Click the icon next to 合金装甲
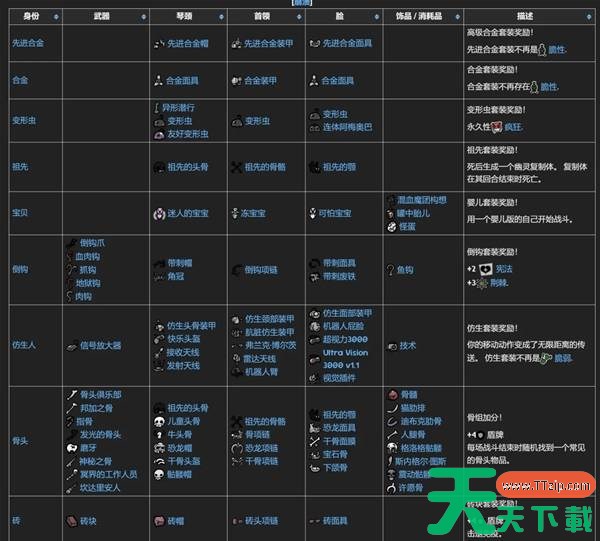The width and height of the screenshot is (600, 541). (236, 81)
